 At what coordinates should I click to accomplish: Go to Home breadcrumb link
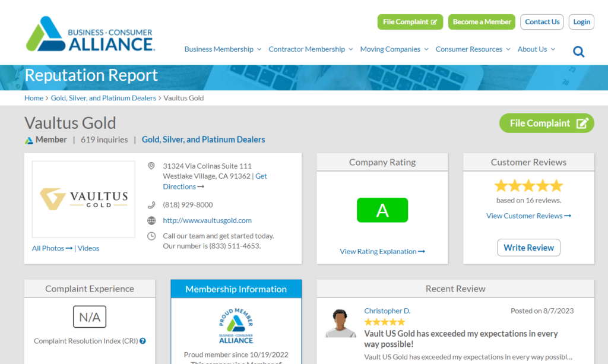coord(34,98)
